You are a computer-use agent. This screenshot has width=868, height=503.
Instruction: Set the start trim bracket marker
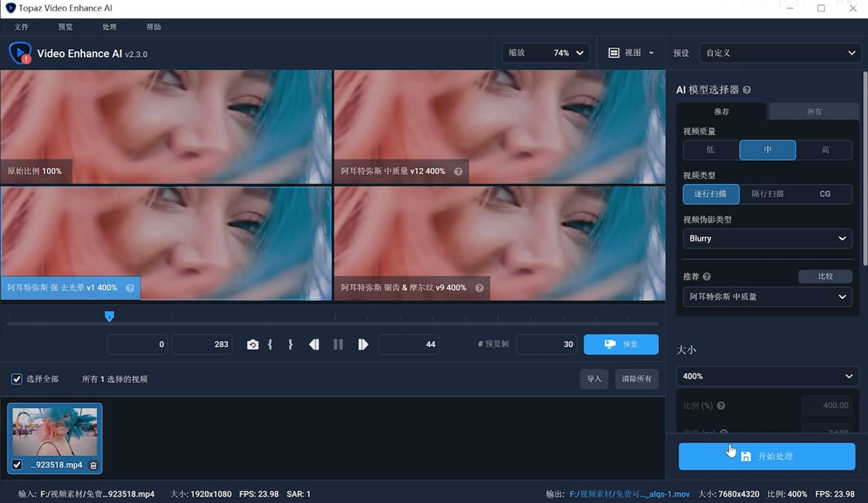click(270, 344)
